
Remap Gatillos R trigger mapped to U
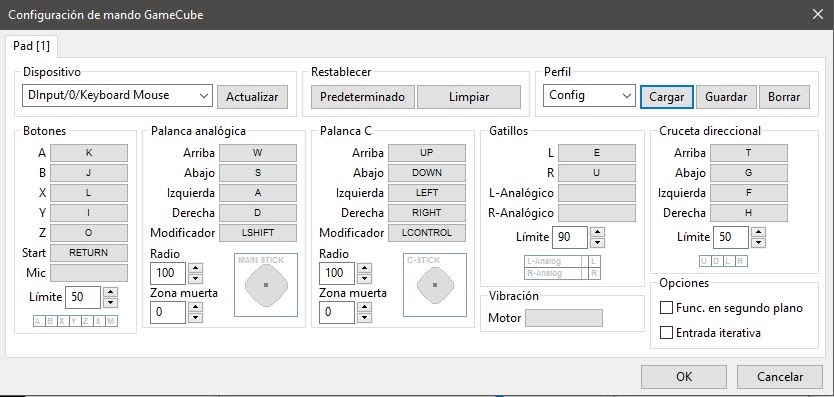(x=597, y=173)
